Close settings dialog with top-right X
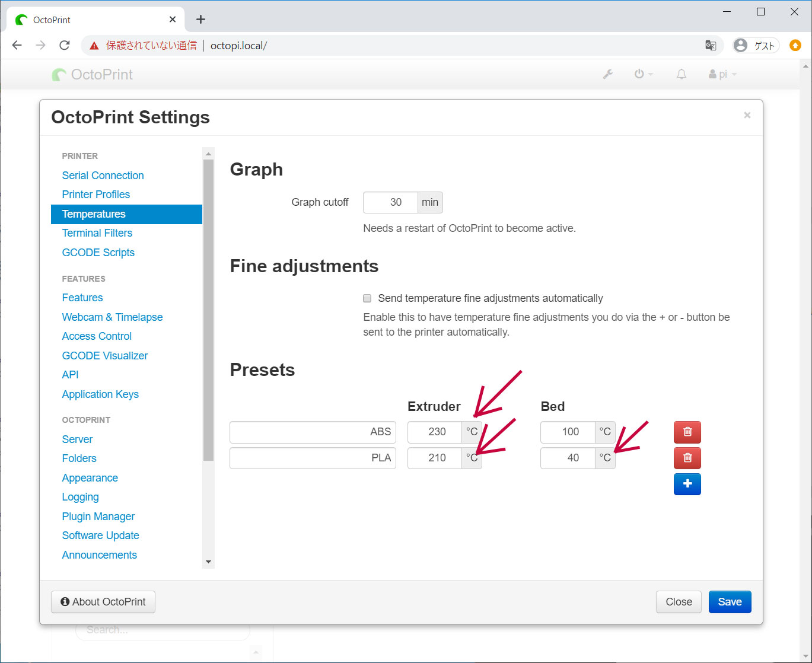This screenshot has height=663, width=812. tap(747, 115)
